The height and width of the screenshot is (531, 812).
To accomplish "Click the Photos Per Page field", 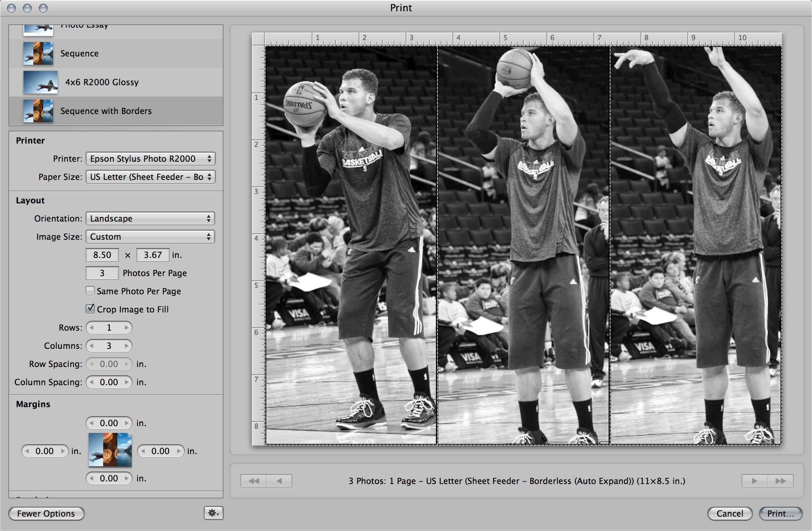I will pos(102,273).
